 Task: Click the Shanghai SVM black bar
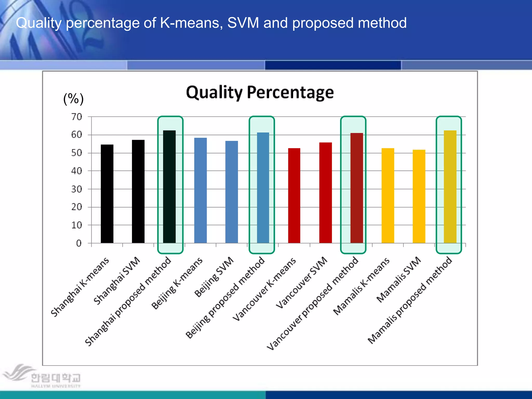(x=138, y=191)
